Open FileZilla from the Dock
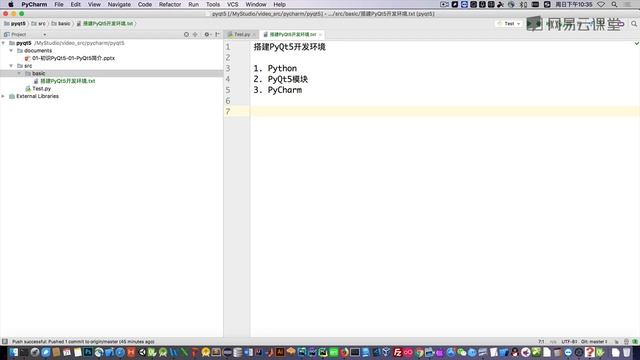Viewport: 640px width, 360px height. click(397, 352)
